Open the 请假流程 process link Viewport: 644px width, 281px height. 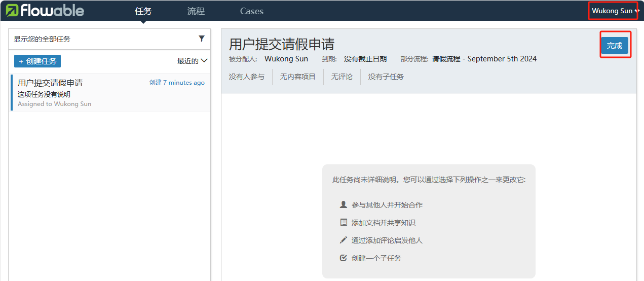(x=484, y=59)
